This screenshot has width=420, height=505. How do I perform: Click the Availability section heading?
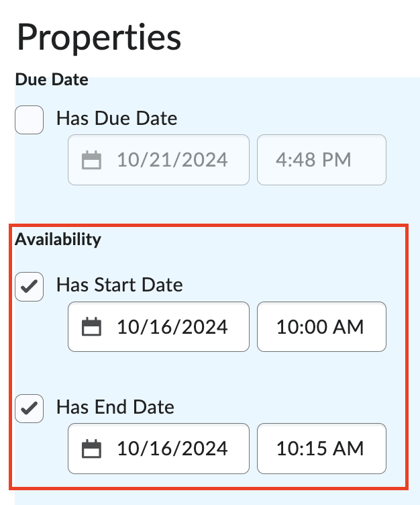pos(58,240)
